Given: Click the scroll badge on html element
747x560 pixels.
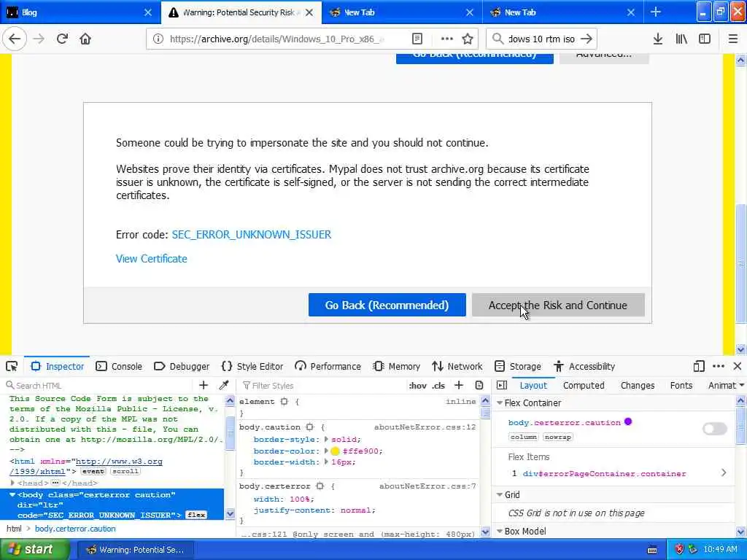Looking at the screenshot, I should (x=125, y=472).
